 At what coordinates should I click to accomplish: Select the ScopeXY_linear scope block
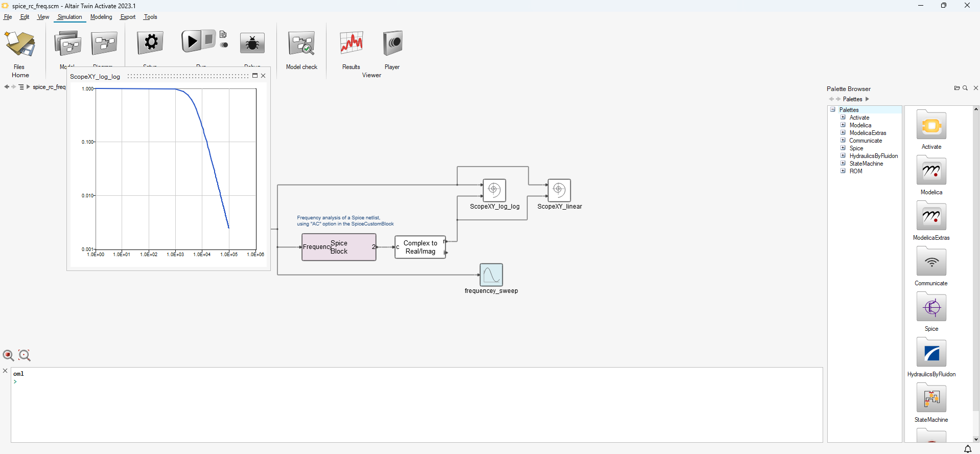click(x=559, y=190)
